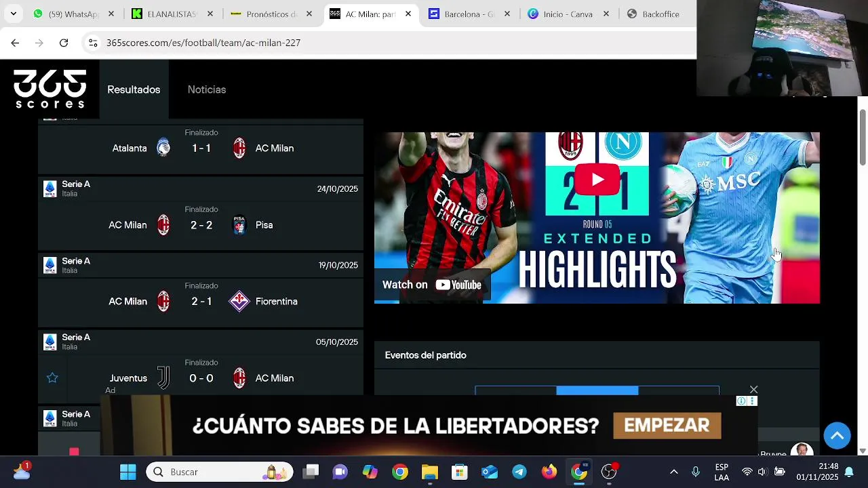Click the EMPEZAR ad button
868x488 pixels.
667,426
